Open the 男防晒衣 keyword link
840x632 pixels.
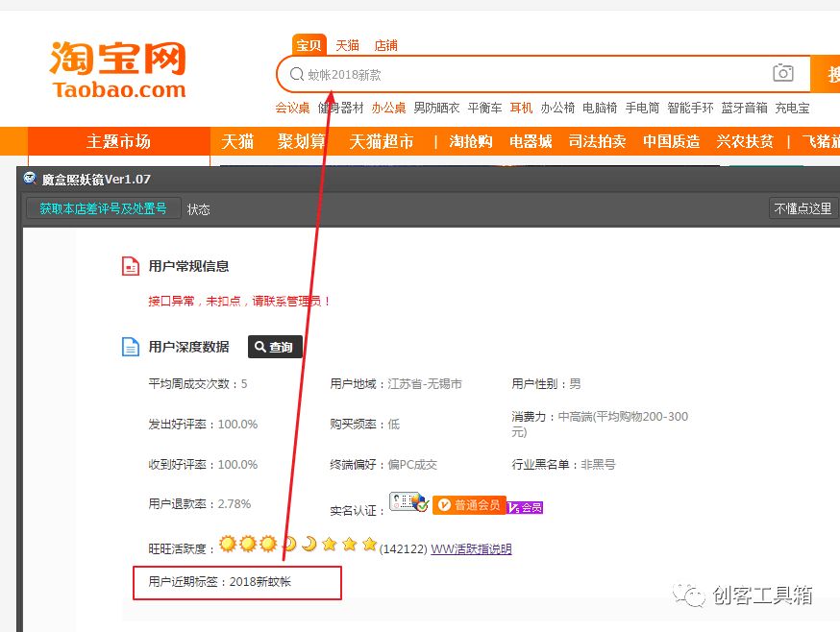[436, 108]
